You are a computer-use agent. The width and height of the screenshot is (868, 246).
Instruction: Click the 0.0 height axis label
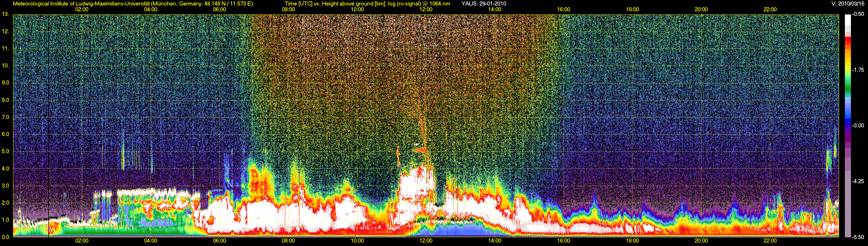click(x=5, y=237)
